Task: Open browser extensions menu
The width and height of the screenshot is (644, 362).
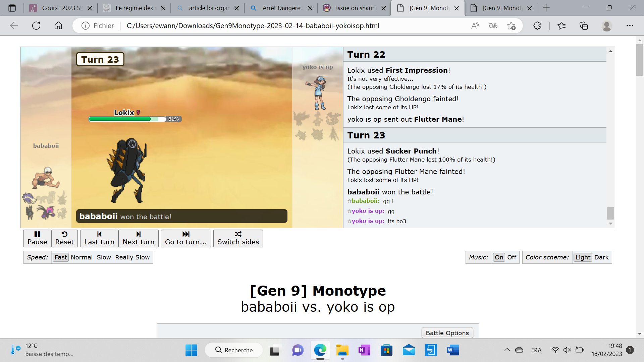Action: pos(537,25)
